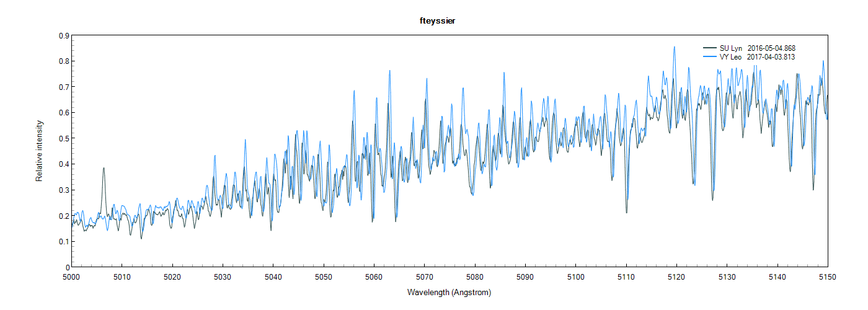Click the 0 y-axis tick label
The image size is (868, 310).
click(x=67, y=267)
